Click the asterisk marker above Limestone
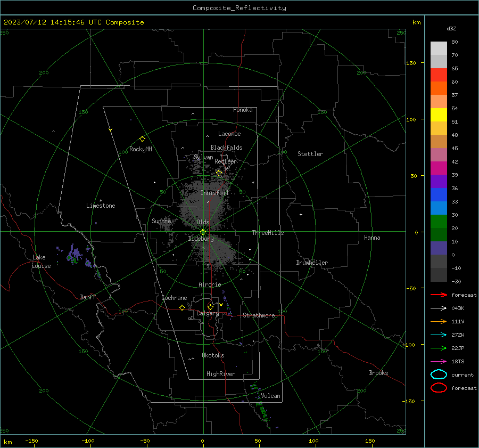The image size is (479, 448). coord(101,201)
